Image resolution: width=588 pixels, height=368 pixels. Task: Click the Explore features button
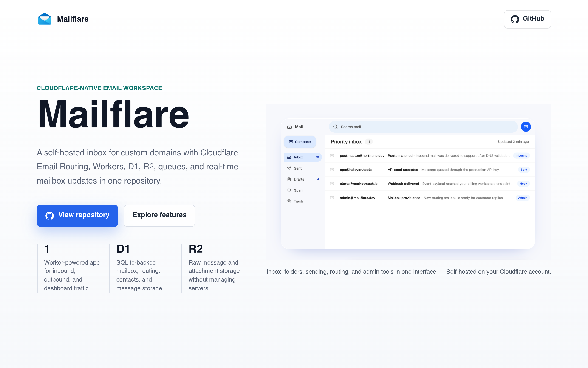coord(159,216)
